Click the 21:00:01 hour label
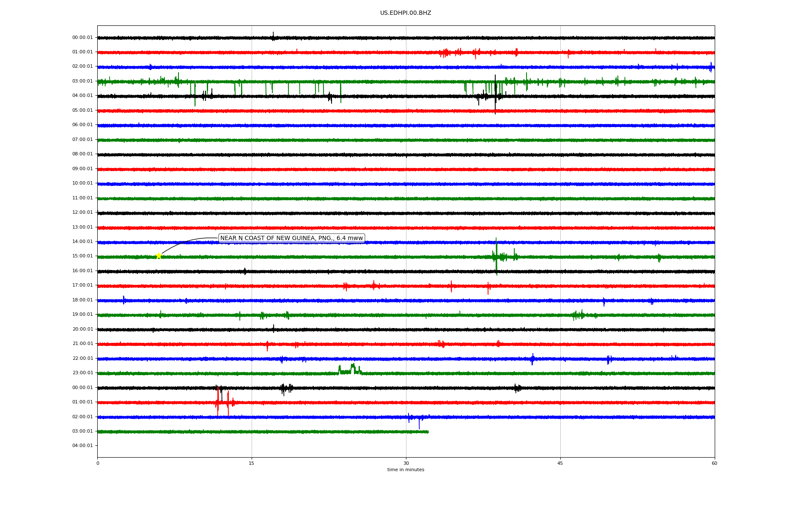This screenshot has width=812, height=508. [82, 344]
